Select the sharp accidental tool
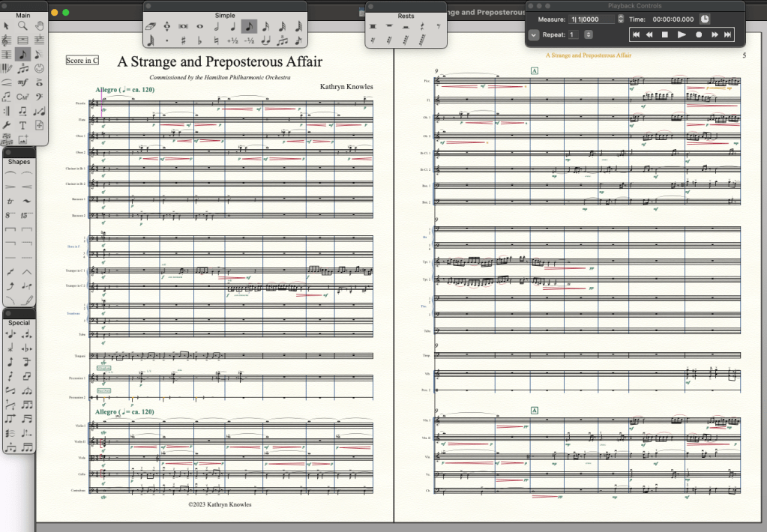Viewport: 767px width, 532px height. coord(183,40)
